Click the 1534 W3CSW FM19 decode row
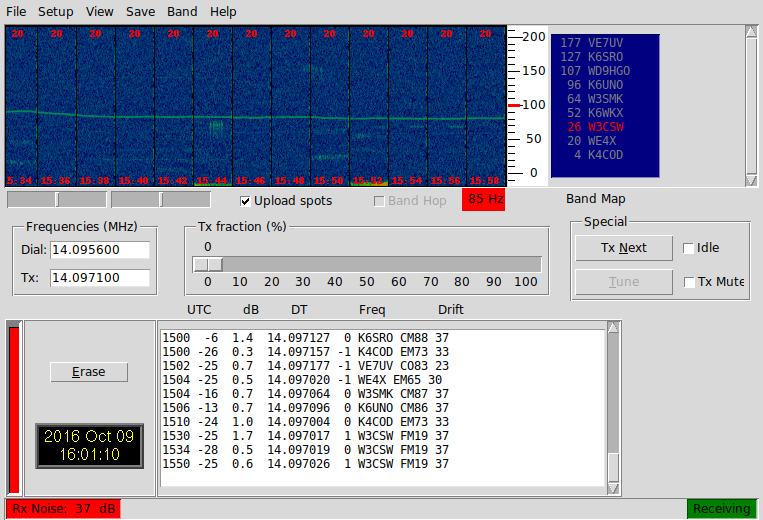The width and height of the screenshot is (763, 520). click(x=306, y=450)
